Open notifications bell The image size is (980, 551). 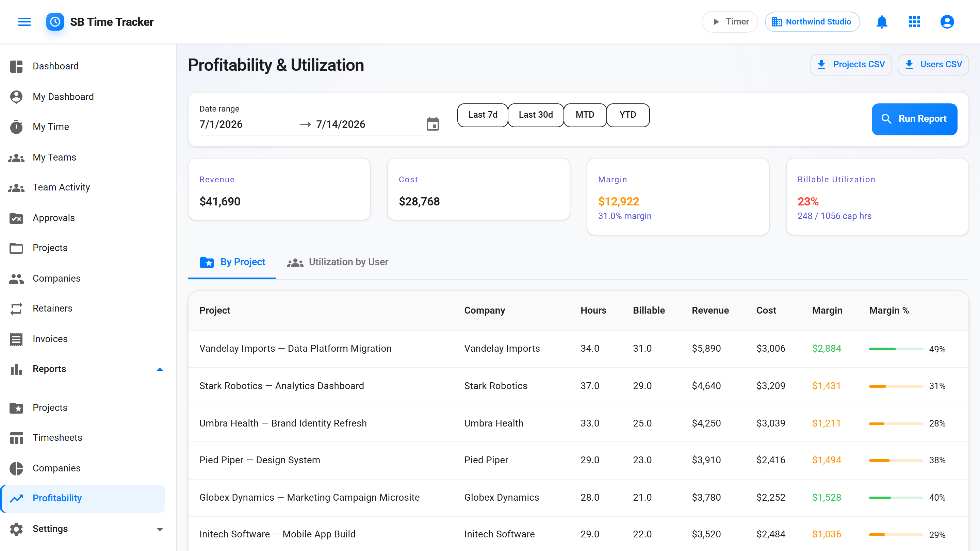coord(881,22)
